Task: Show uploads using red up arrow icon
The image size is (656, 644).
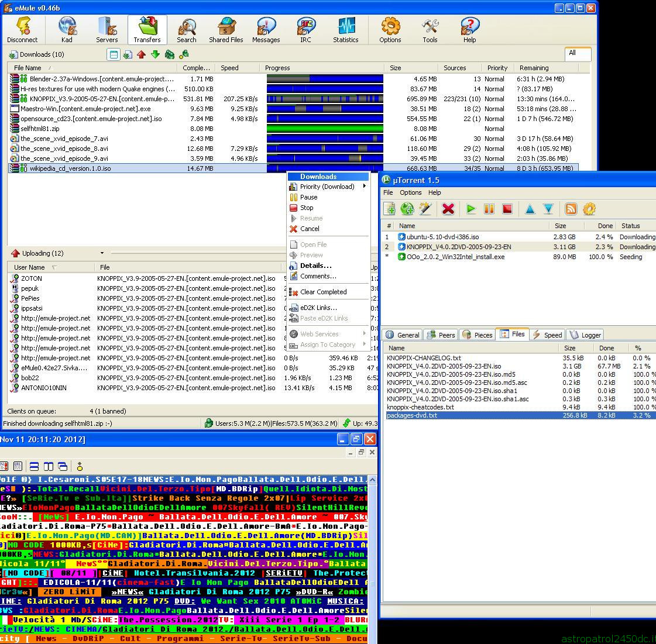Action: pos(142,54)
